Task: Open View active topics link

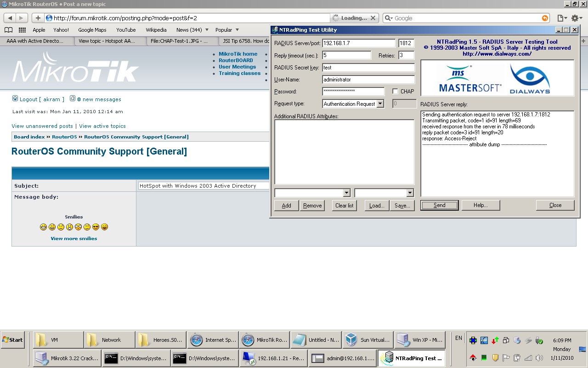Action: pos(102,126)
